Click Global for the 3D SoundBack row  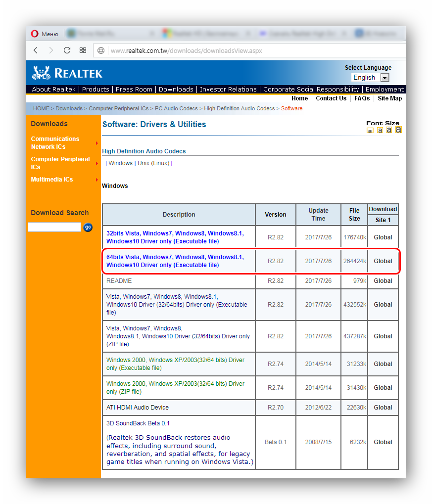[383, 442]
